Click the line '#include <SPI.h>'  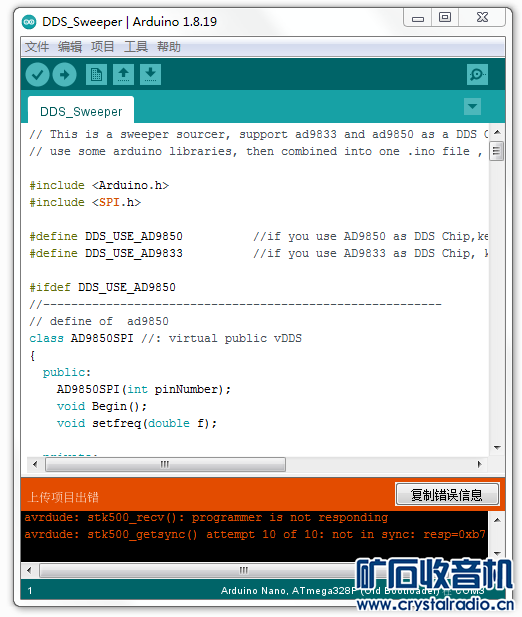pyautogui.click(x=85, y=202)
